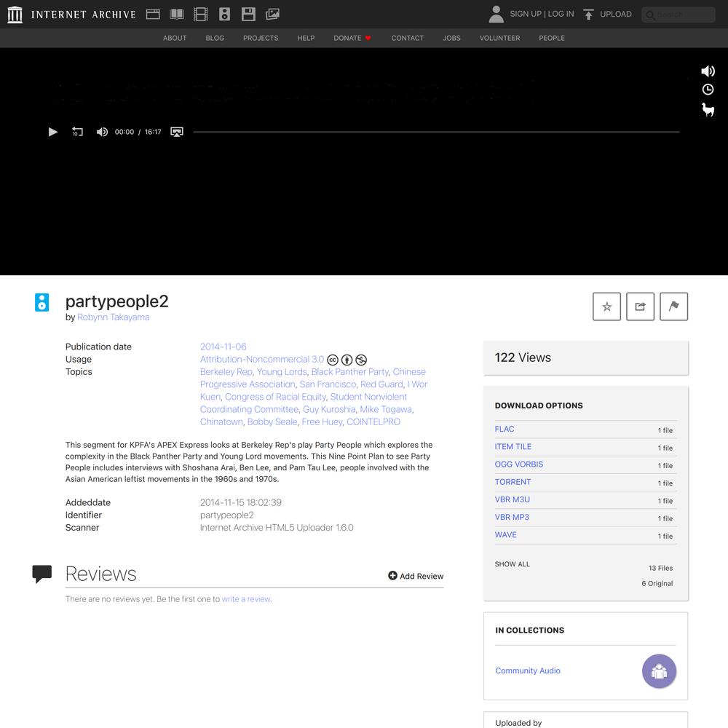Click the publication date 2014-11-06 link

[x=223, y=347]
